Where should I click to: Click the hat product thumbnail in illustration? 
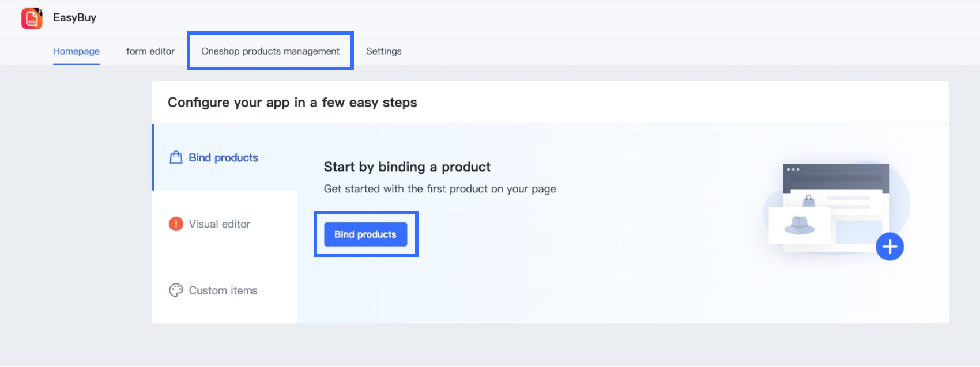[x=800, y=225]
